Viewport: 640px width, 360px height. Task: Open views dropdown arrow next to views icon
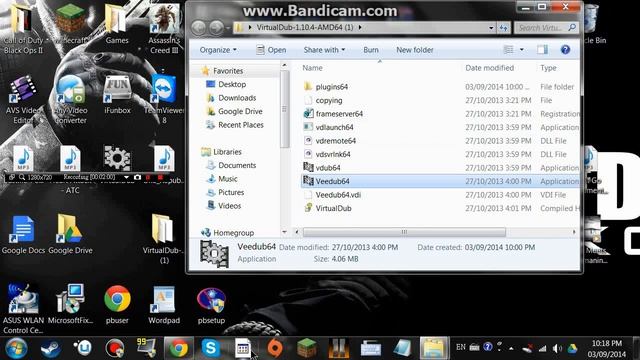[522, 50]
